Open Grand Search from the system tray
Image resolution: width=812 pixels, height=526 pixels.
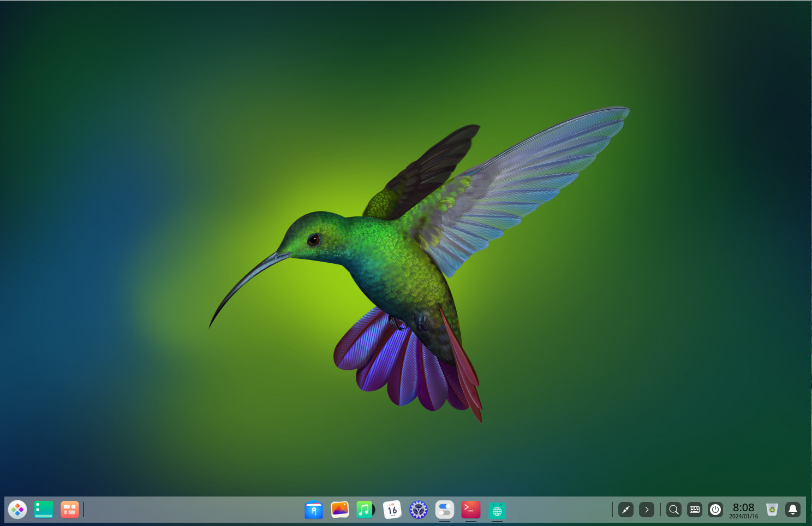point(674,509)
